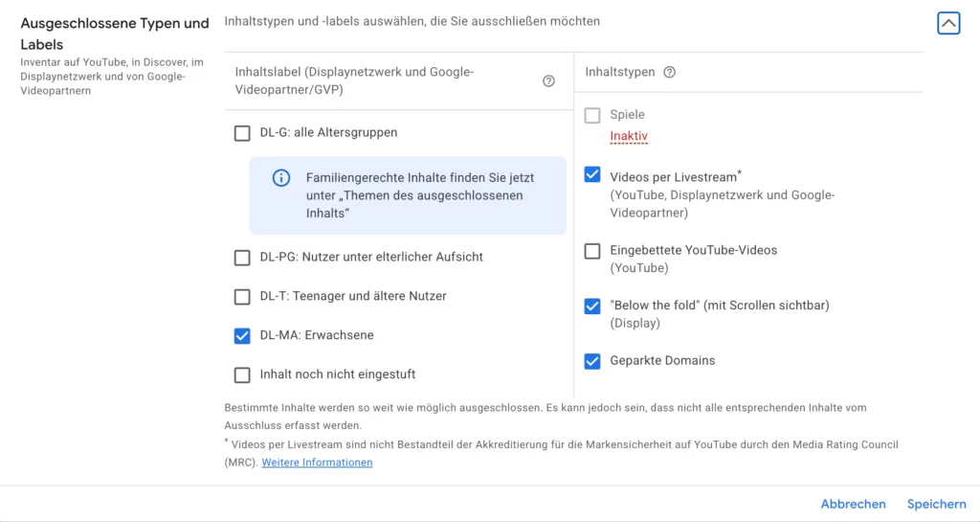980x522 pixels.
Task: Click the Media Rating Council footnote text
Action: click(561, 453)
